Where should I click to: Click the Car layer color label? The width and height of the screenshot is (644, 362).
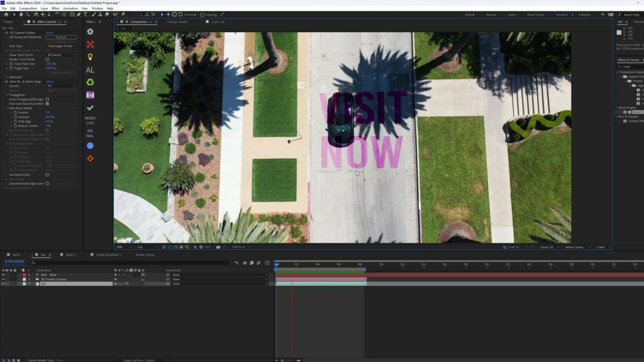(25, 284)
